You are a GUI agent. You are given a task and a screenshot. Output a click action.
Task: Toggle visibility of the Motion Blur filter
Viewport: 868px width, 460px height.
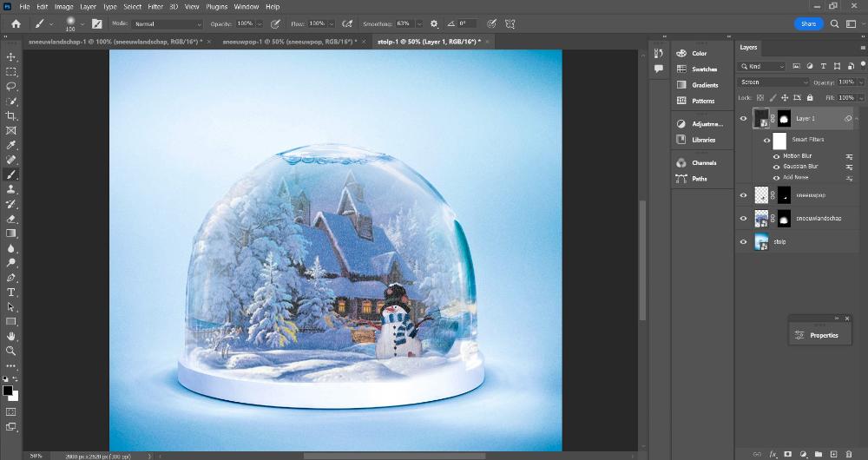click(x=776, y=156)
